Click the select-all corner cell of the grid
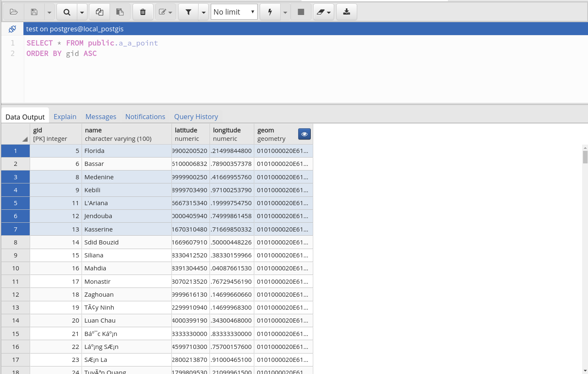Viewport: 588px width, 374px height. pyautogui.click(x=15, y=134)
